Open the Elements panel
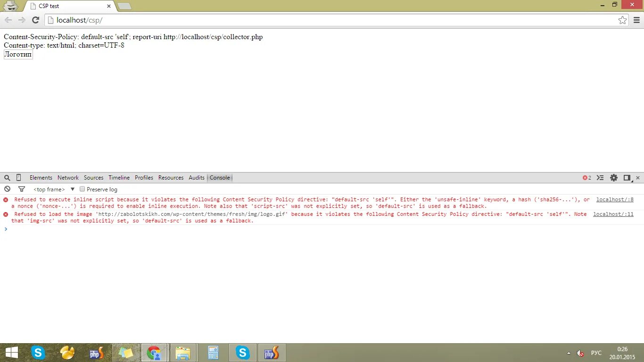This screenshot has height=362, width=644. click(41, 178)
